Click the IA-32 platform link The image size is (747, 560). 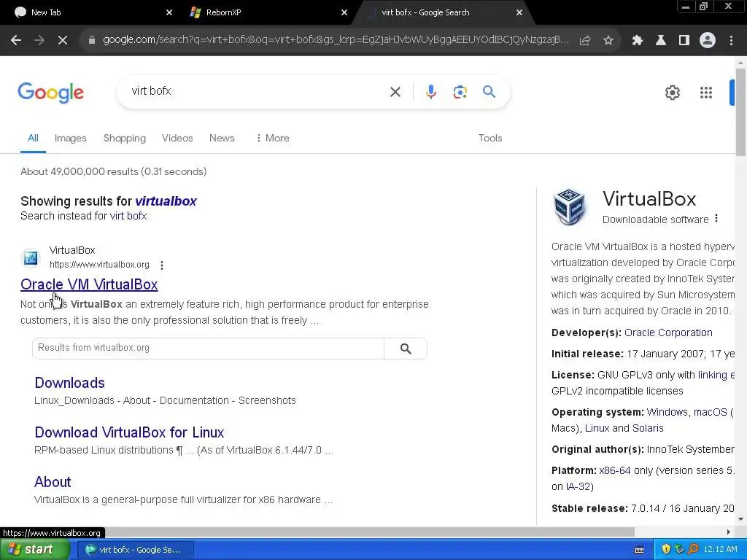pyautogui.click(x=578, y=486)
